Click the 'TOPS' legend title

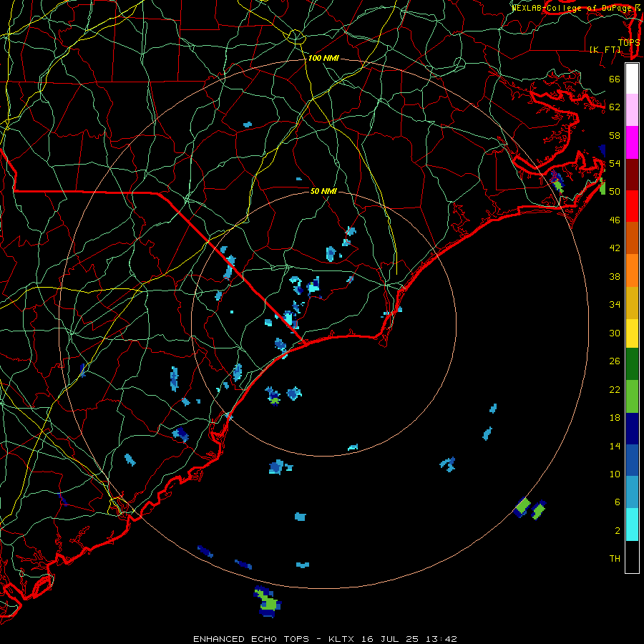[629, 42]
